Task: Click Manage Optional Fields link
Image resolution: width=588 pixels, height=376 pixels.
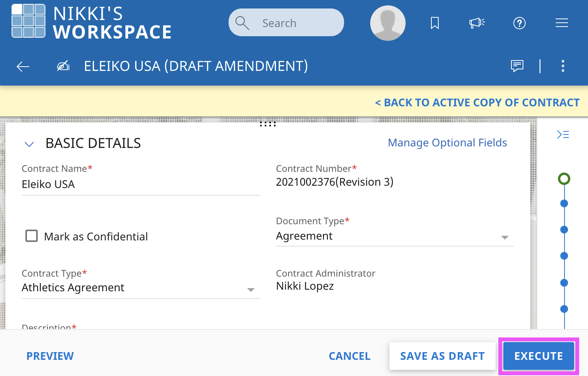Action: (x=447, y=143)
